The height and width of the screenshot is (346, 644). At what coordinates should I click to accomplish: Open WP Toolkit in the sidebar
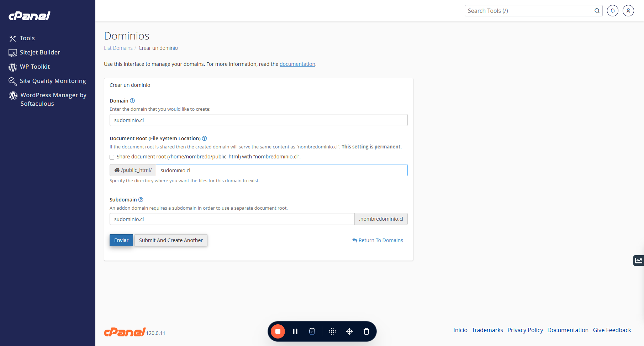pyautogui.click(x=29, y=67)
